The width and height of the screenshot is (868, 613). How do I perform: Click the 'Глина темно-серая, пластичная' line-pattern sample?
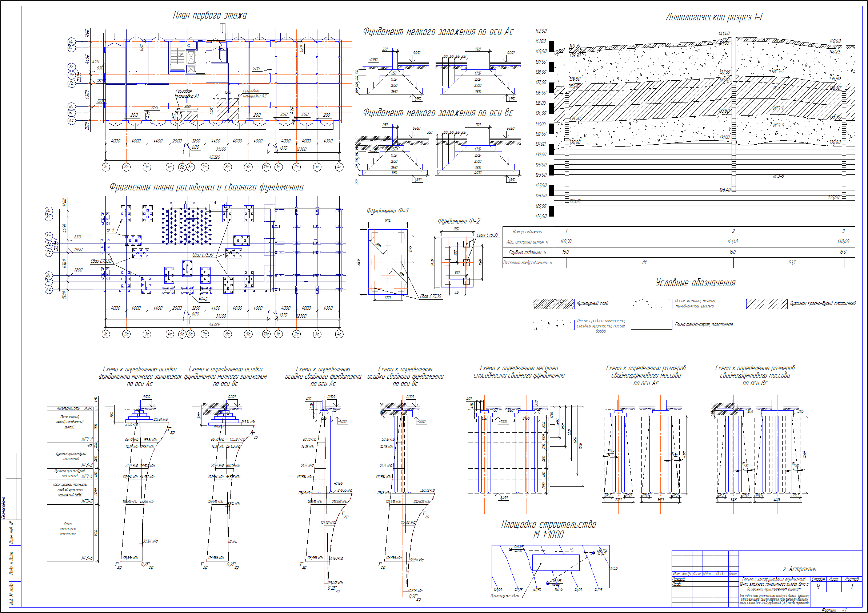point(652,325)
